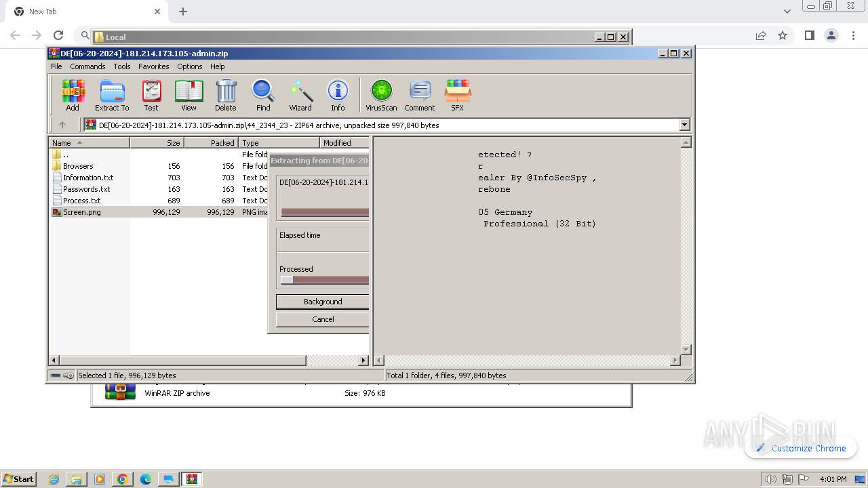The image size is (868, 488).
Task: Click the Cancel button in extraction dialog
Action: click(323, 319)
